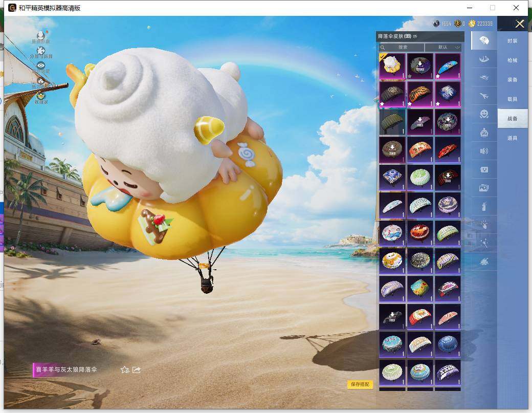Open the hand tap effect category icon
This screenshot has width=532, height=413.
pyautogui.click(x=484, y=225)
